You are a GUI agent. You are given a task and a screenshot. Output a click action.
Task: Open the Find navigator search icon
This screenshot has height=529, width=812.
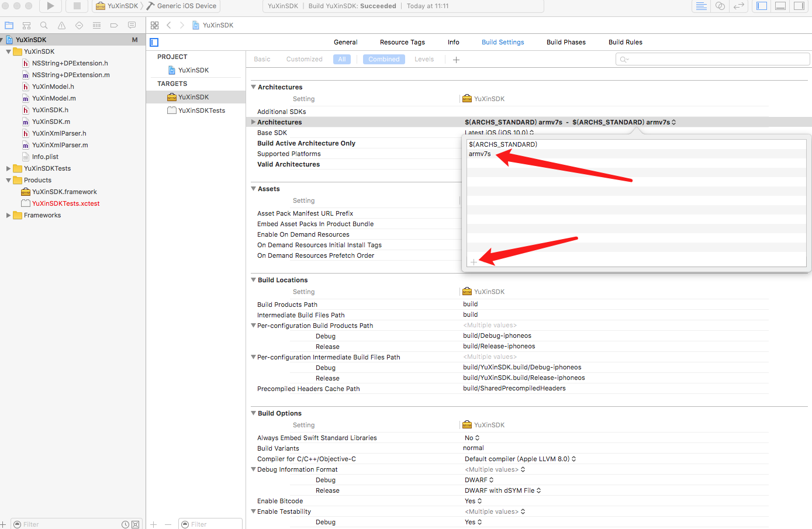pos(44,25)
